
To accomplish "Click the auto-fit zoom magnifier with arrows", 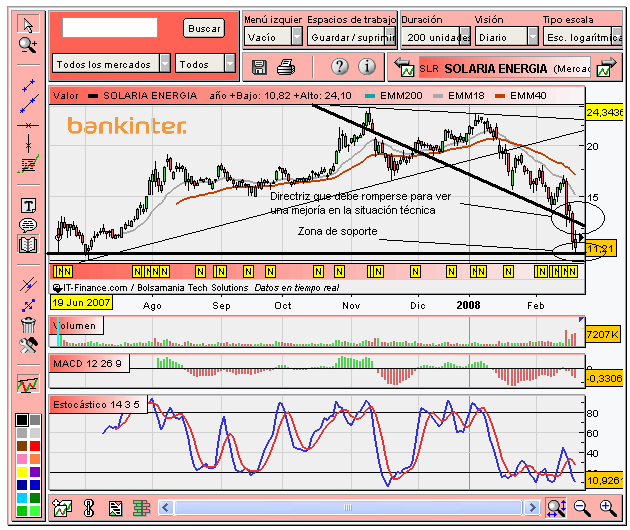I will pyautogui.click(x=556, y=508).
